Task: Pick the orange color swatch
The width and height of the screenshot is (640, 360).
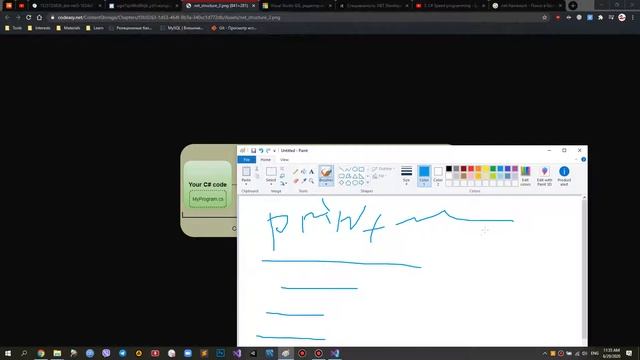Action: (478, 169)
